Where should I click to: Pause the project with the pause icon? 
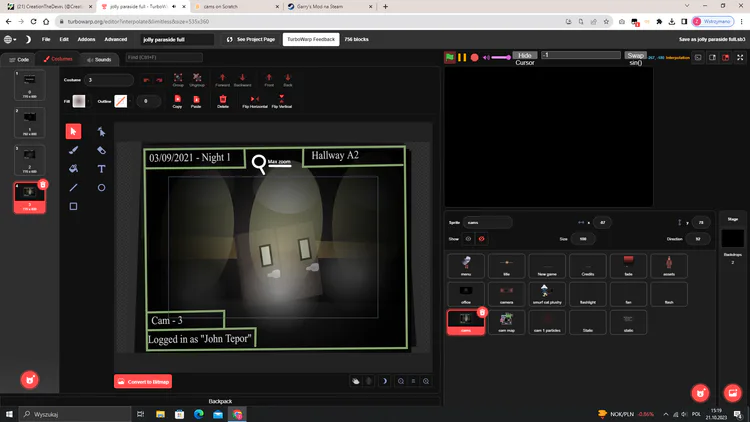tap(462, 57)
